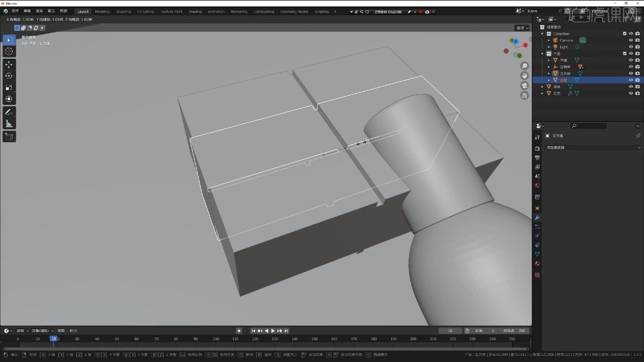Open the viewport 选项 dropdown
Viewport: 644px width, 362px height.
tap(522, 28)
